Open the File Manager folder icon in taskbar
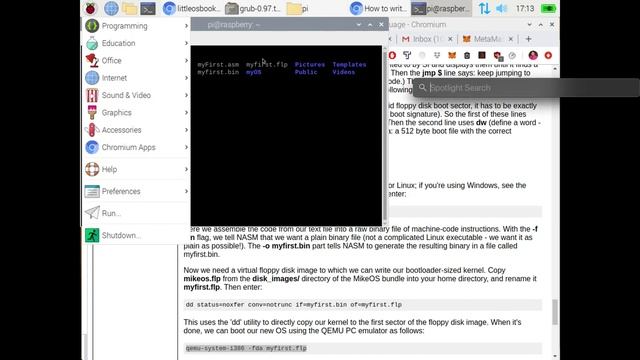The image size is (640, 360). tap(129, 8)
